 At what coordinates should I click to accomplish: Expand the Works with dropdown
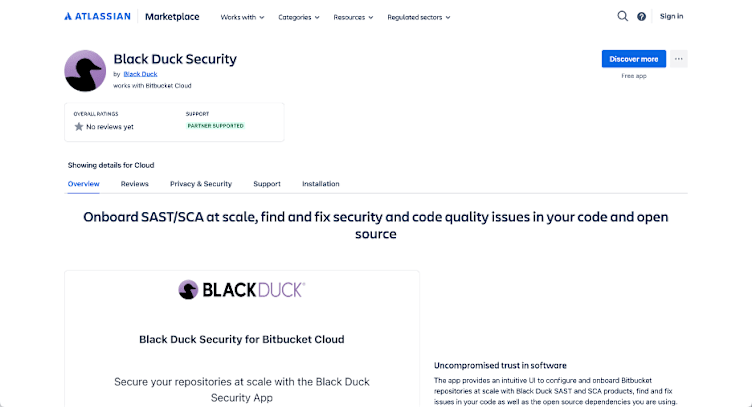coord(242,17)
